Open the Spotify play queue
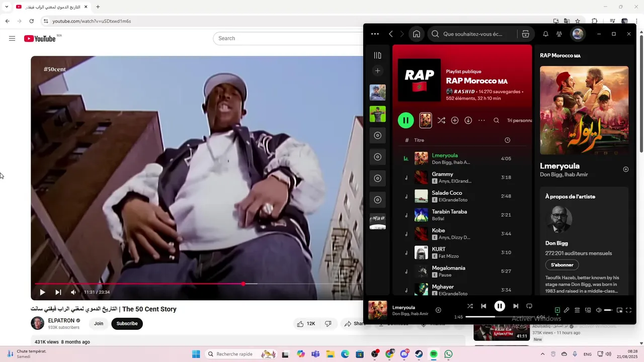This screenshot has width=644, height=362. (x=577, y=310)
